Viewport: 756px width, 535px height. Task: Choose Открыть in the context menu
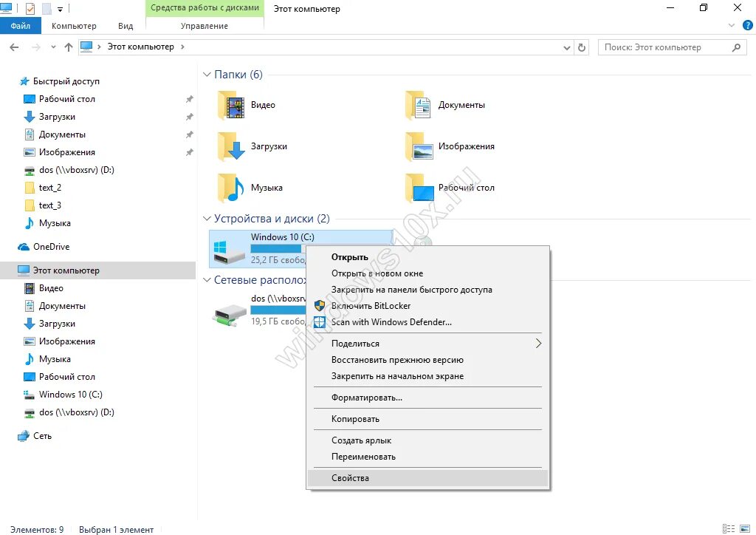tap(427, 257)
